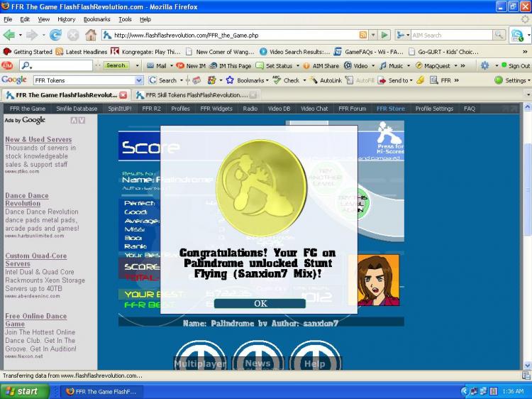Screen dimensions: 532x399
Task: Open Getting Started bookmark
Action: point(28,52)
